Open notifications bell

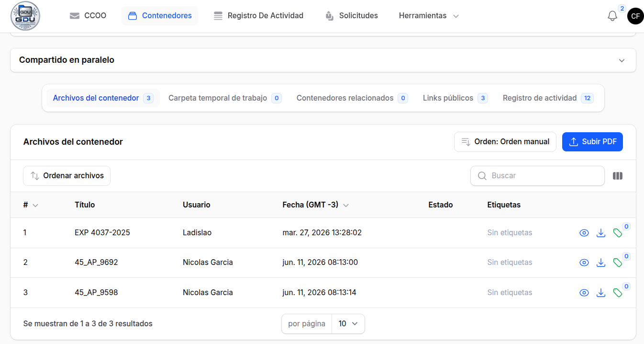coord(612,16)
